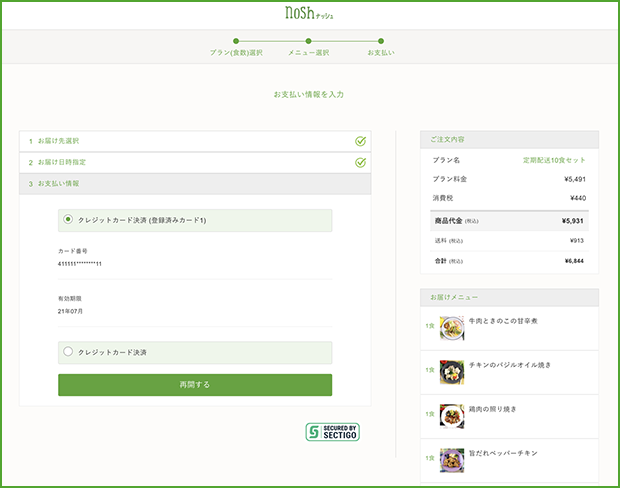Click the total amount ¥6,844
The width and height of the screenshot is (620, 488).
[x=574, y=261]
